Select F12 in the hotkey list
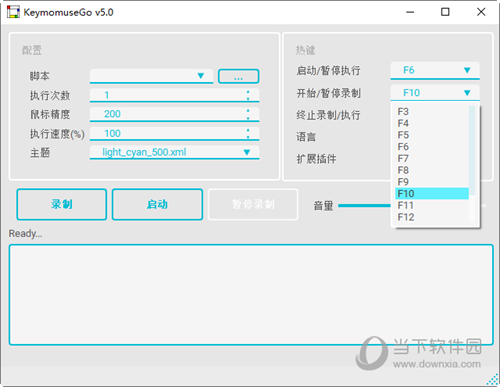Image resolution: width=500 pixels, height=387 pixels. (432, 217)
